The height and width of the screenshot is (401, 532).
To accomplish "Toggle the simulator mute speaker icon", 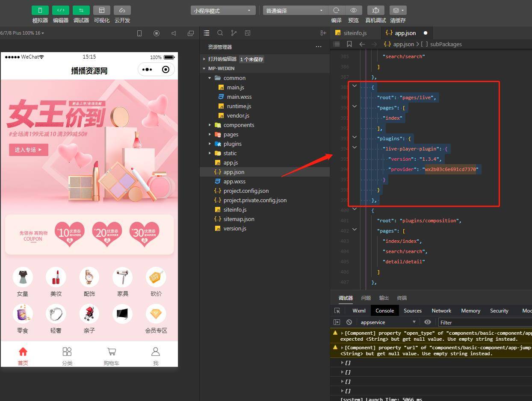I will tap(174, 33).
